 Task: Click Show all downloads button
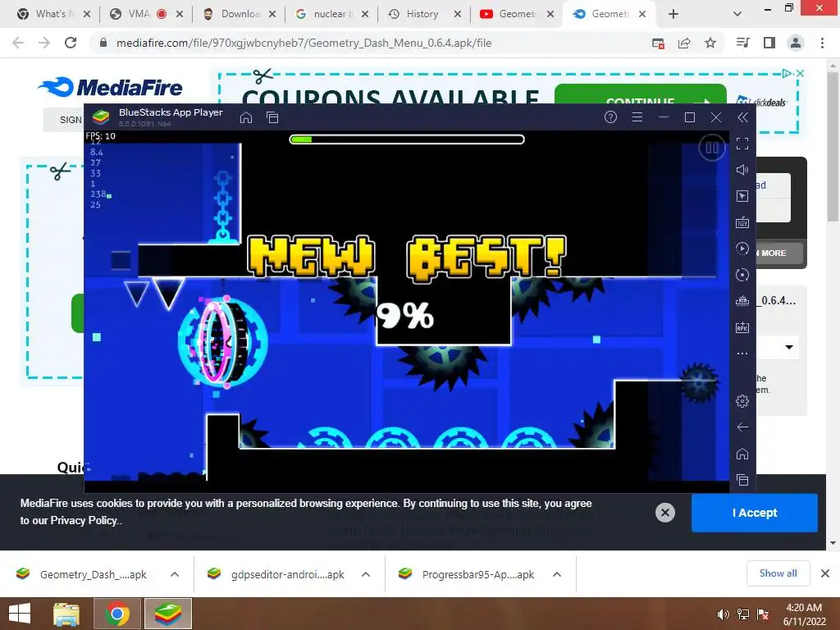[x=778, y=573]
